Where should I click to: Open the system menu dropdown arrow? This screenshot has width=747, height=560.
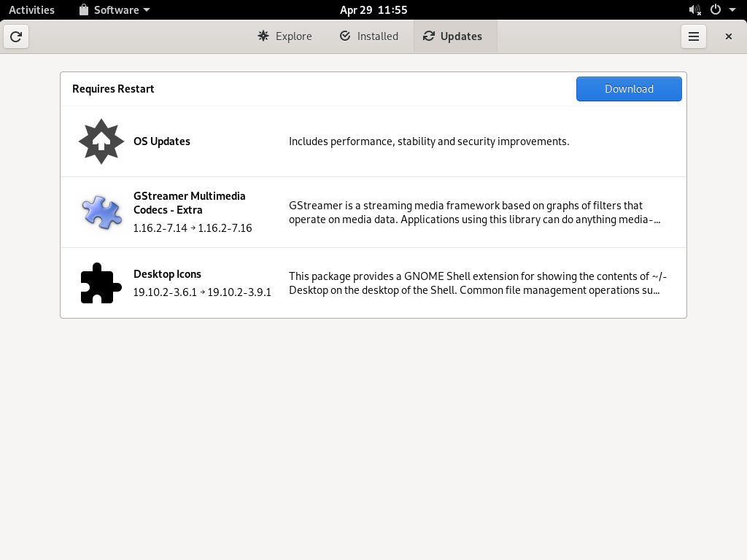[x=732, y=10]
